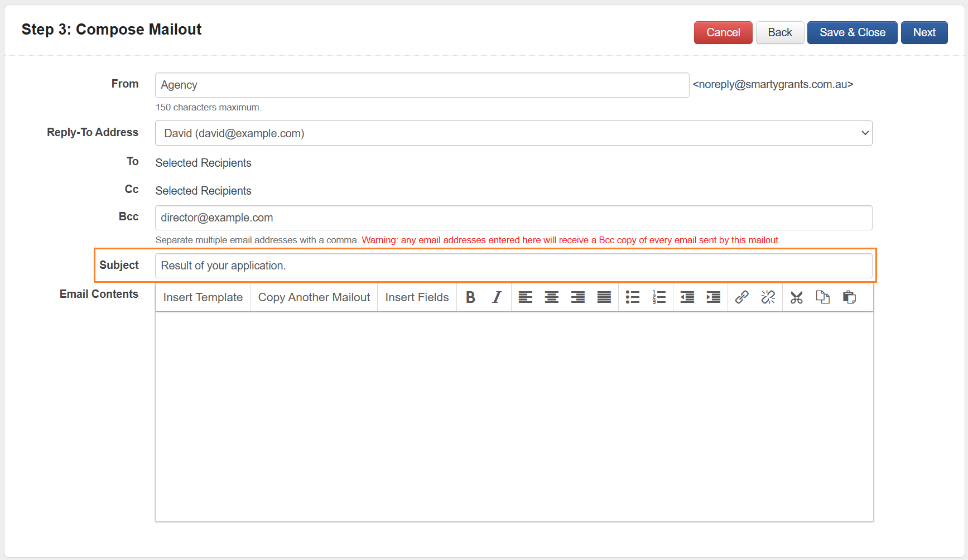This screenshot has width=968, height=560.
Task: Center align the email text
Action: click(x=551, y=297)
